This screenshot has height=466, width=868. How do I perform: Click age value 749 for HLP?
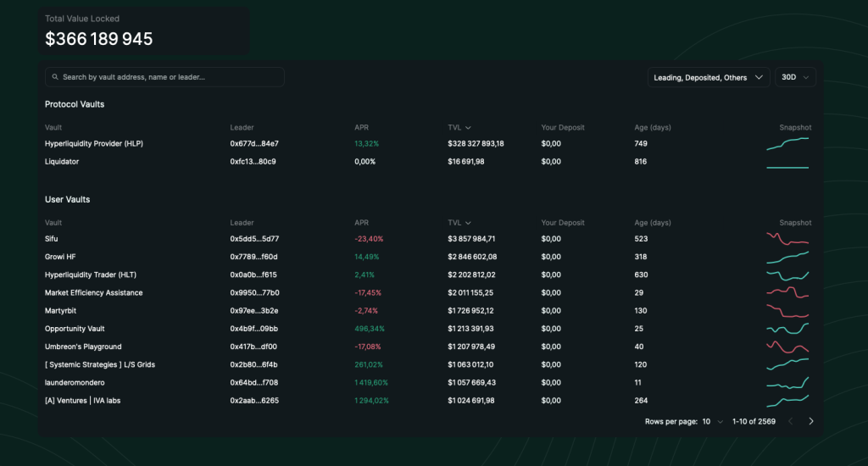point(641,143)
